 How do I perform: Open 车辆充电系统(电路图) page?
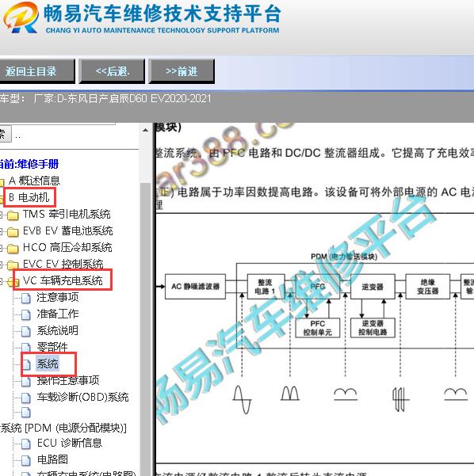click(x=86, y=474)
